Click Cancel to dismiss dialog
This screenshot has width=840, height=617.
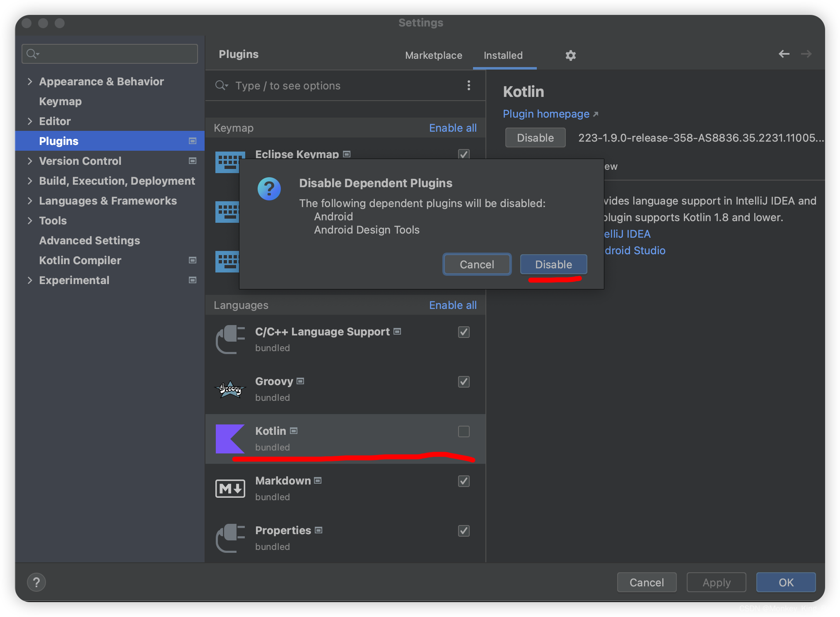(x=476, y=264)
